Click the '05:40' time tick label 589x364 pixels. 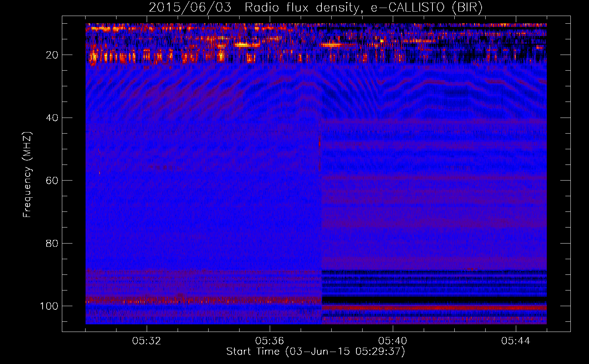pyautogui.click(x=393, y=341)
